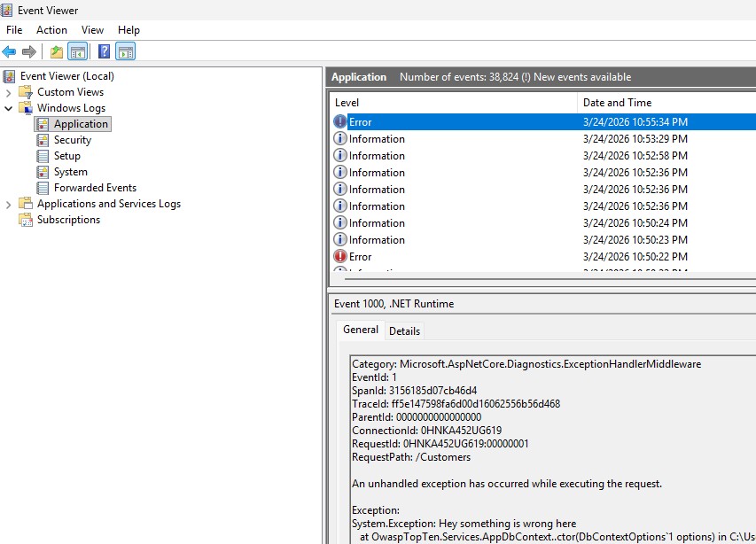This screenshot has height=544, width=756.
Task: Select the Information event at 10:53:29 PM
Action: point(543,139)
